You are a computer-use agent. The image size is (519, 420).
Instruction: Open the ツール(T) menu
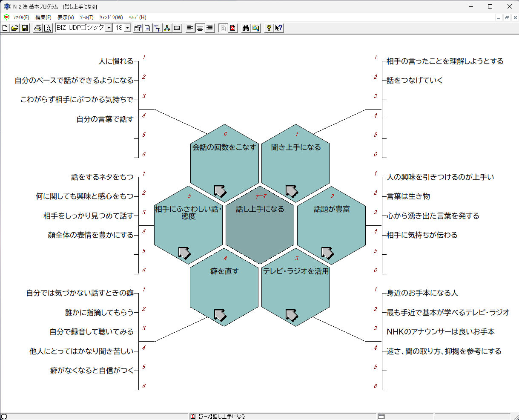tap(86, 17)
